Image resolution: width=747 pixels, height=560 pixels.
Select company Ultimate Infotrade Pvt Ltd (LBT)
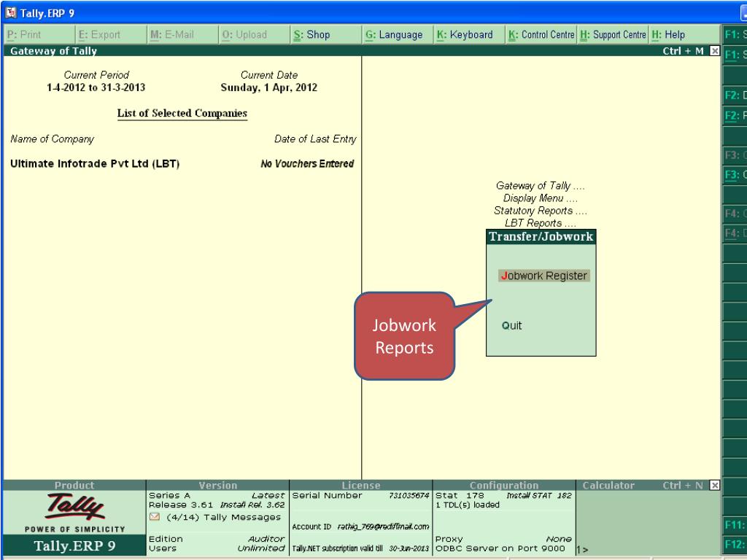[x=95, y=164]
